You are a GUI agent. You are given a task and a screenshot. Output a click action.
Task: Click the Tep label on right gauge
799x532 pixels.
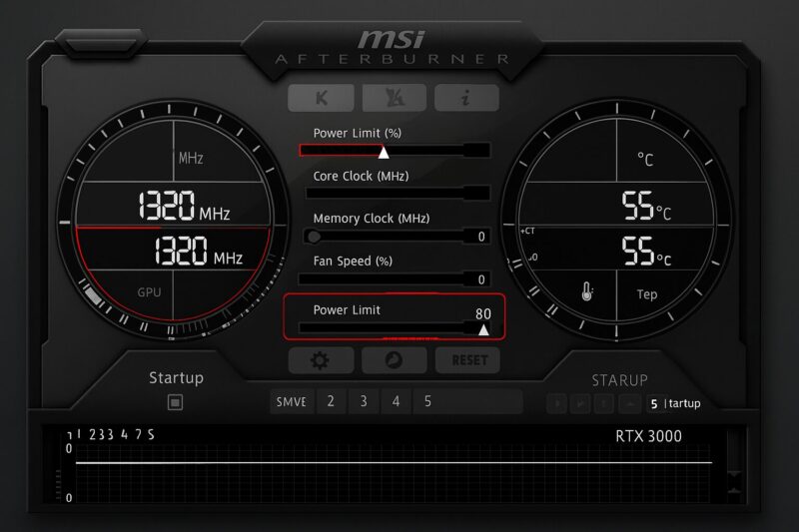[x=646, y=294]
